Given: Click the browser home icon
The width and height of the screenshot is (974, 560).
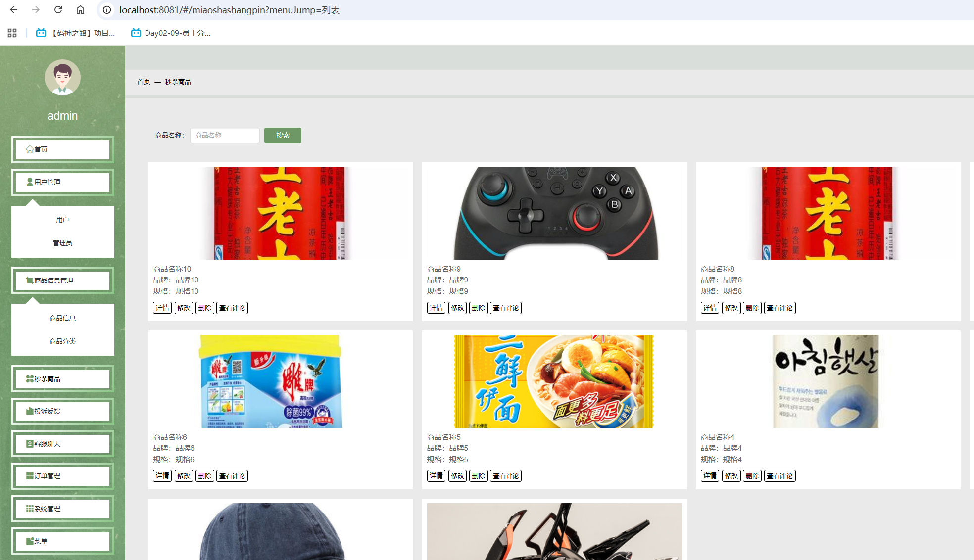Looking at the screenshot, I should coord(80,10).
